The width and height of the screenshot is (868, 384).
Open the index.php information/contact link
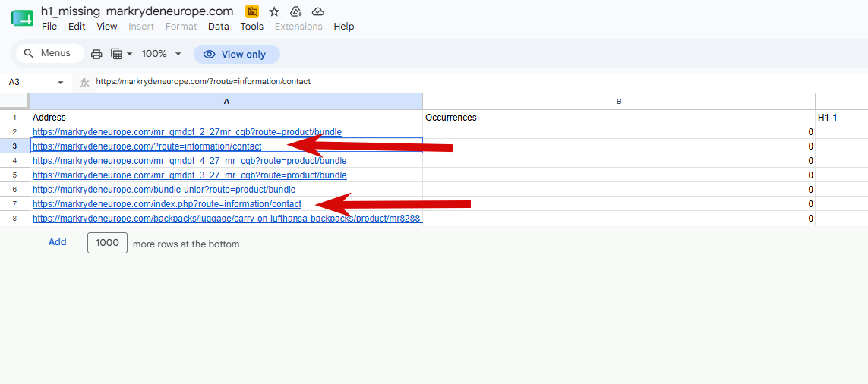point(166,203)
